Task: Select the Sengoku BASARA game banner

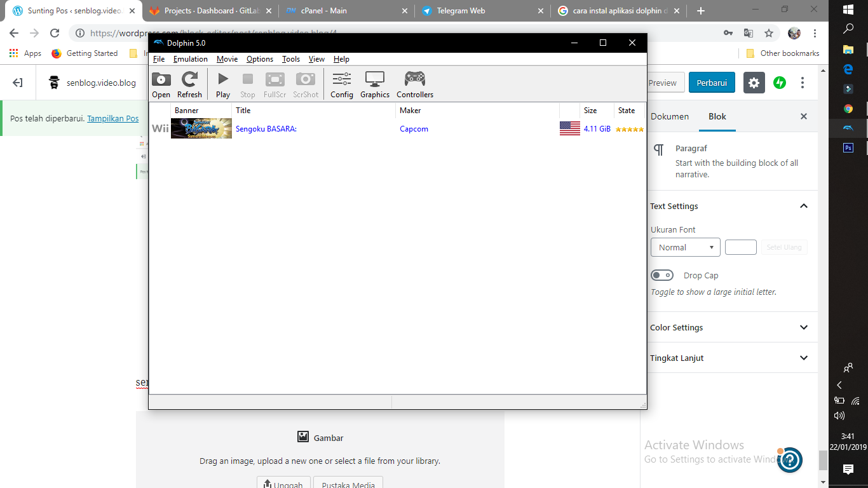Action: pos(201,128)
